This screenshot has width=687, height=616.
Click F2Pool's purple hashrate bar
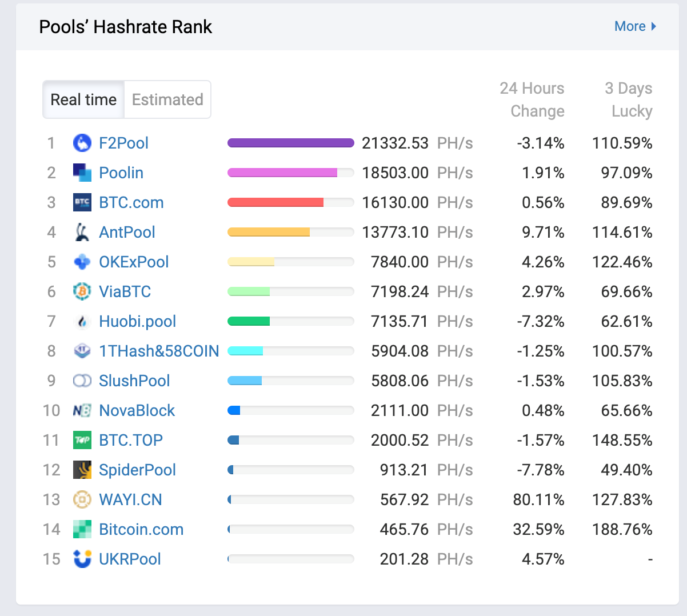coord(290,143)
